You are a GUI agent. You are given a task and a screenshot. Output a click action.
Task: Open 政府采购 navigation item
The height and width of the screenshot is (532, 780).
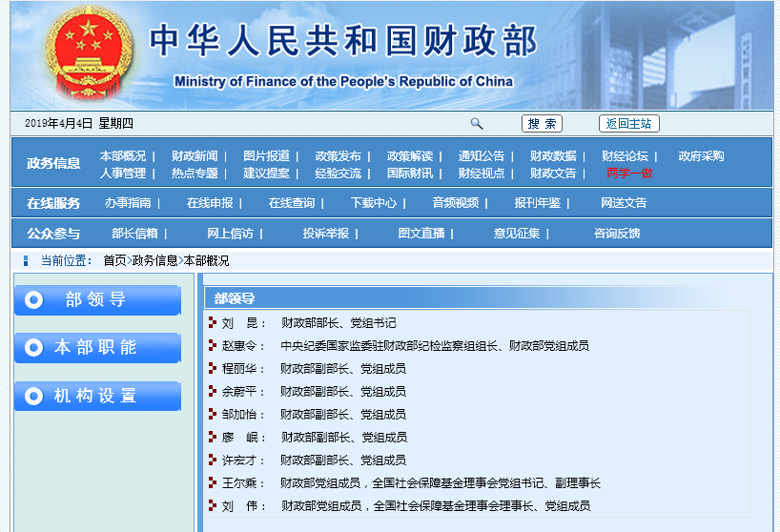coord(701,156)
